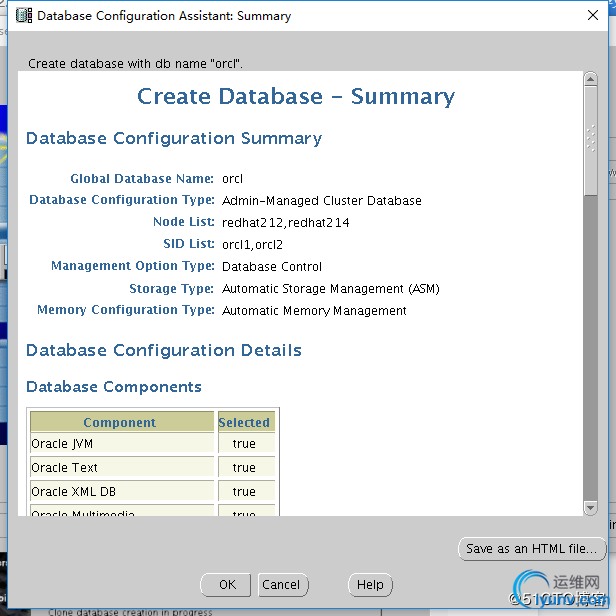Click Database Configuration Details heading
The width and height of the screenshot is (616, 616).
click(163, 350)
